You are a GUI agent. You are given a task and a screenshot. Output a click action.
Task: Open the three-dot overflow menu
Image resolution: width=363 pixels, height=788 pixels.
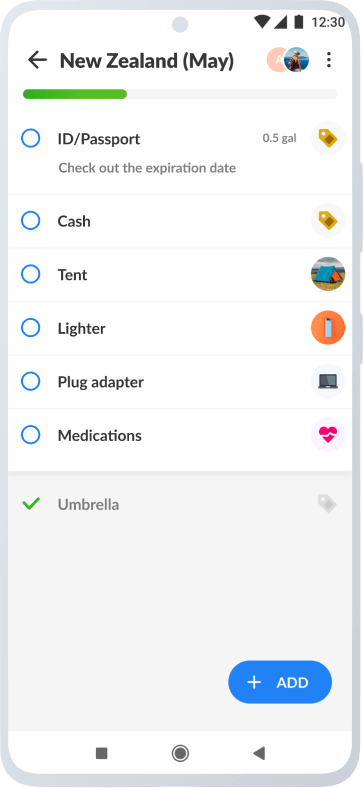[329, 60]
